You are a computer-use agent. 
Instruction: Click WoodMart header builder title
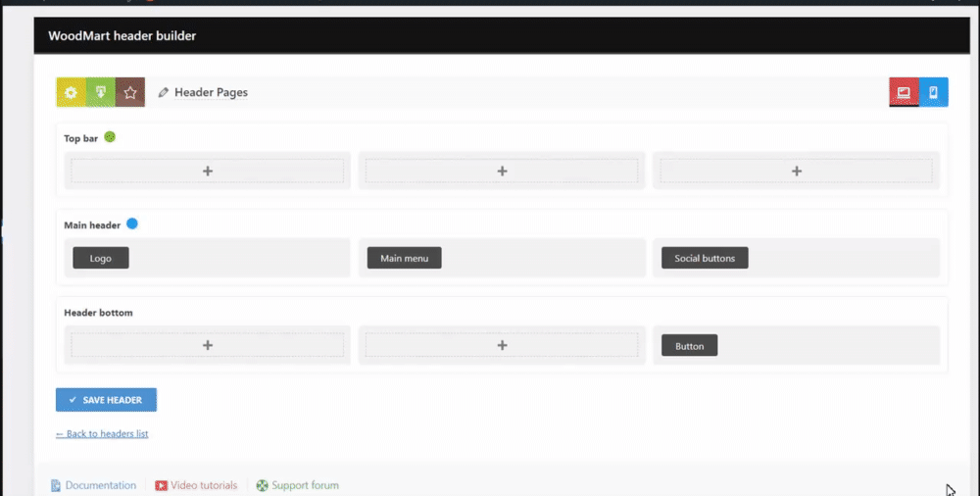[122, 36]
